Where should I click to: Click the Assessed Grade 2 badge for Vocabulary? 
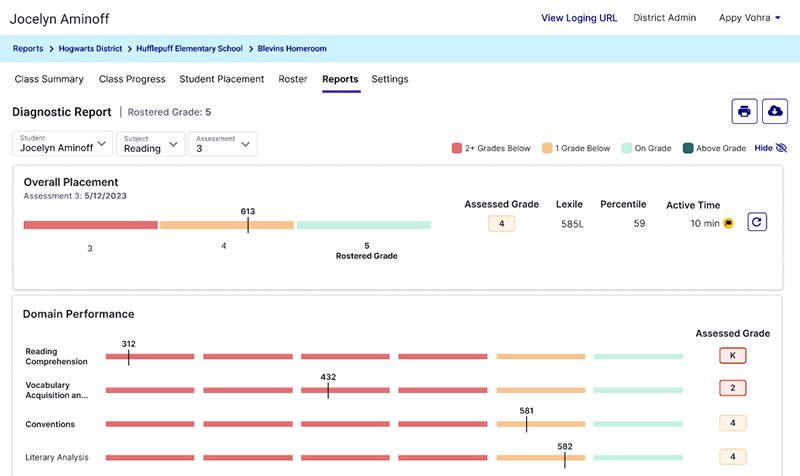(732, 389)
